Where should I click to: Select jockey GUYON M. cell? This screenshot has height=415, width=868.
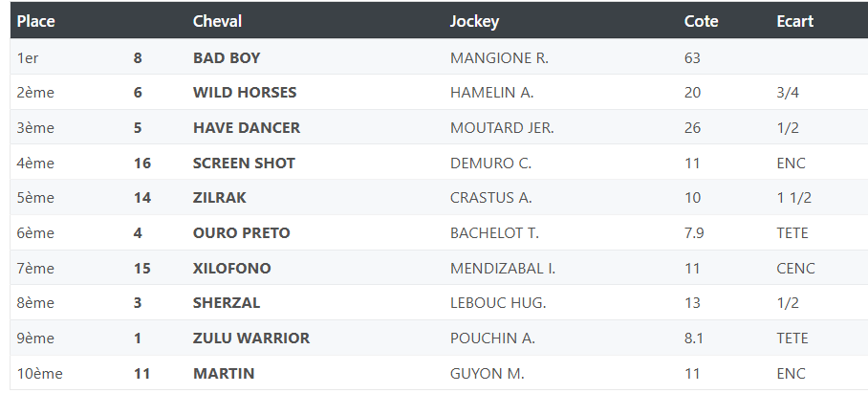point(488,374)
